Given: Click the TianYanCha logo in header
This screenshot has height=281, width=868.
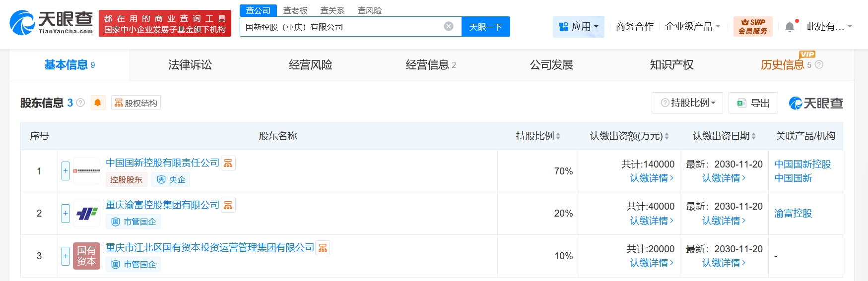Looking at the screenshot, I should coord(51,23).
